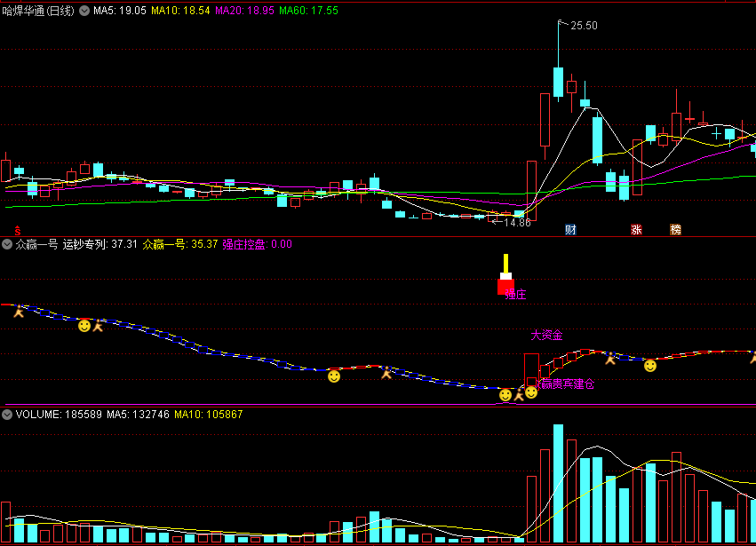Open the 榜 info marker
This screenshot has width=756, height=546.
[675, 229]
